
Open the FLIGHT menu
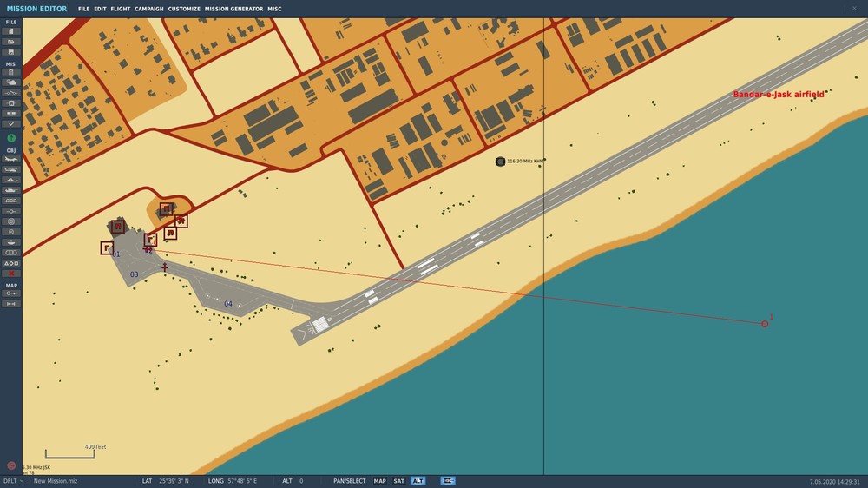coord(120,9)
